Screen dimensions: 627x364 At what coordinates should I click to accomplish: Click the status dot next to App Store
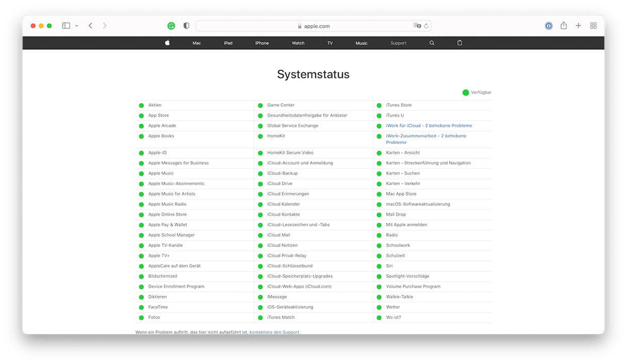click(x=141, y=115)
